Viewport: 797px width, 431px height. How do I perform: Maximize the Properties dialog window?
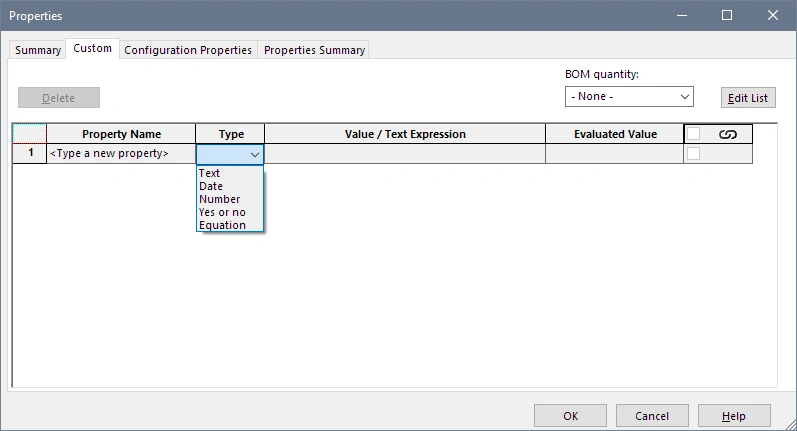(x=727, y=15)
